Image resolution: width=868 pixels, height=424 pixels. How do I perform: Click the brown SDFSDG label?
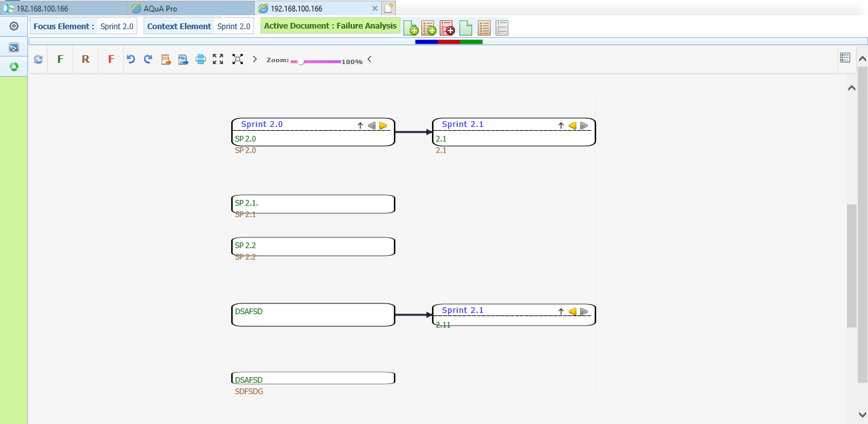[x=249, y=392]
